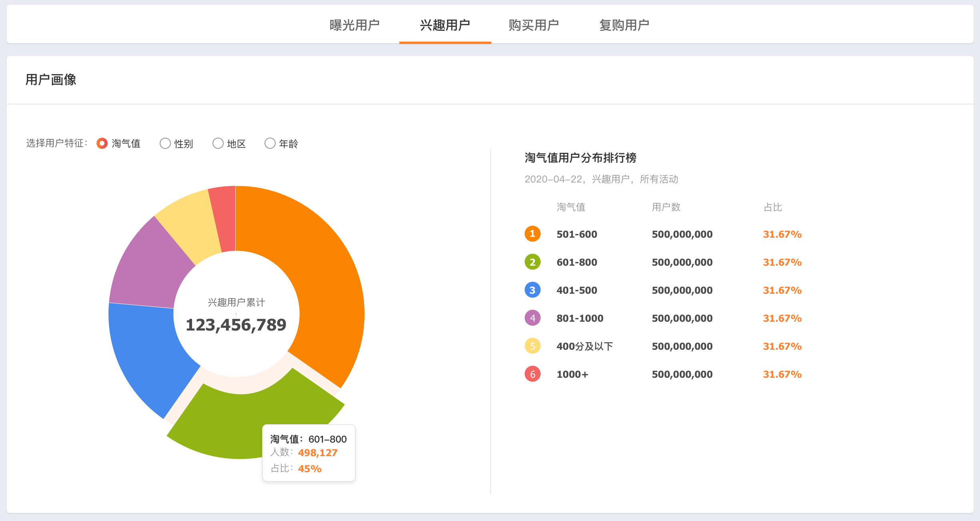The width and height of the screenshot is (980, 521).
Task: Click the 801-1000 ranking row label
Action: (580, 318)
